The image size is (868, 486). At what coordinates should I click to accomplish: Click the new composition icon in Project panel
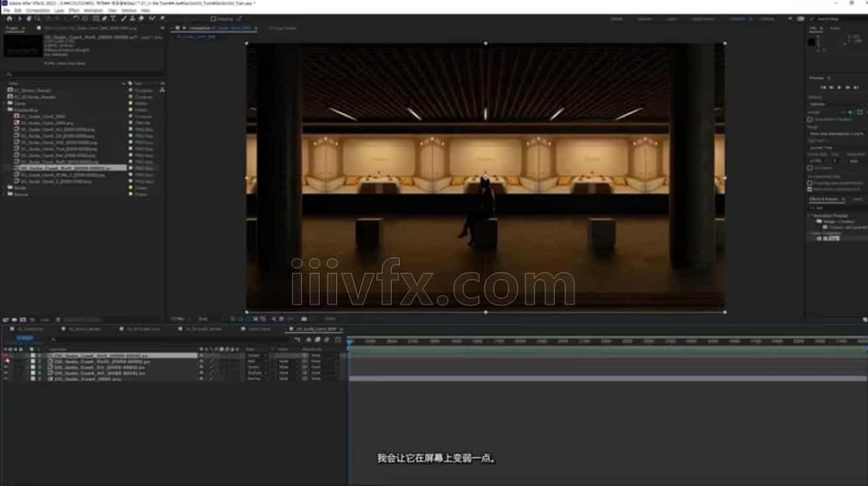point(23,319)
